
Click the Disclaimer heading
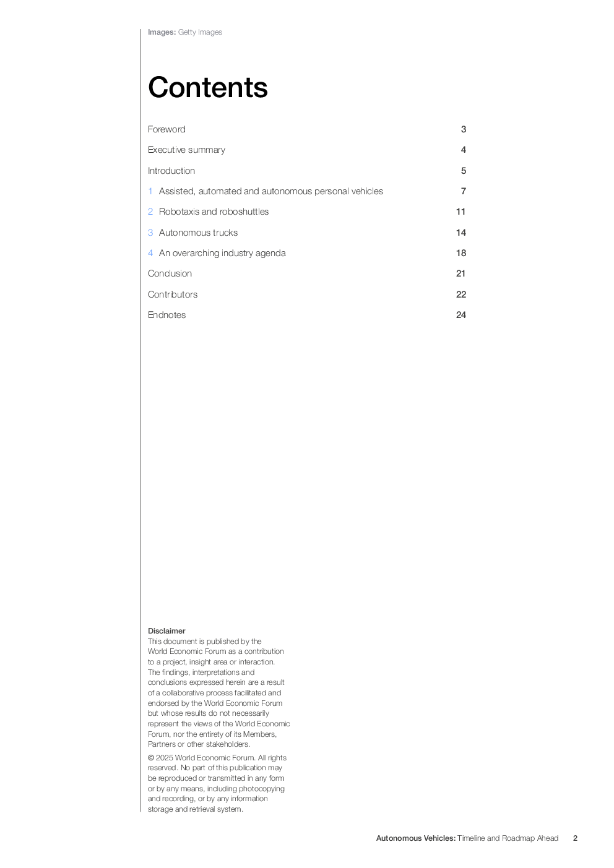[166, 631]
